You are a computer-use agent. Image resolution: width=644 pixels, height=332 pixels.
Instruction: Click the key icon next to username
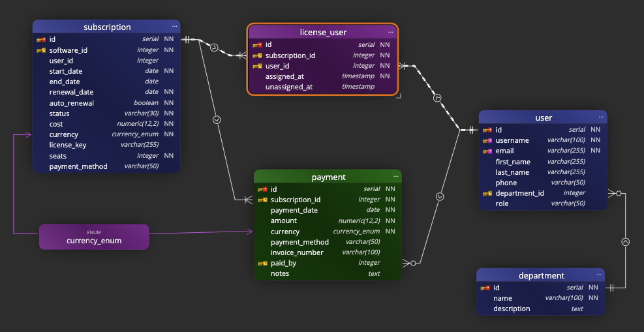(487, 141)
